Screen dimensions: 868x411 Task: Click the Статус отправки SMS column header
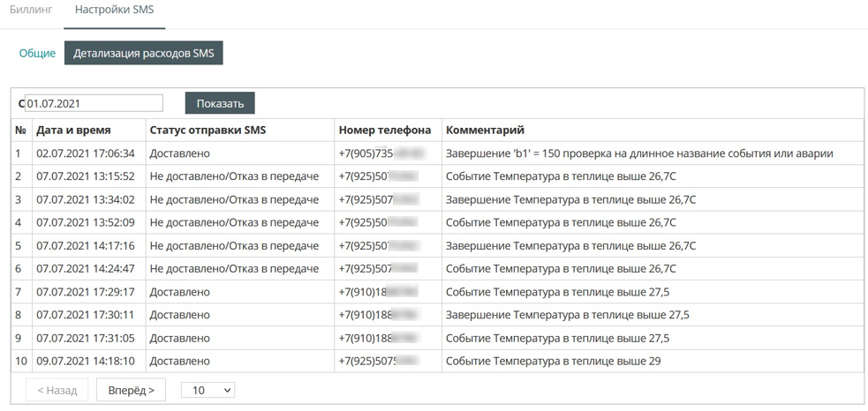click(208, 131)
